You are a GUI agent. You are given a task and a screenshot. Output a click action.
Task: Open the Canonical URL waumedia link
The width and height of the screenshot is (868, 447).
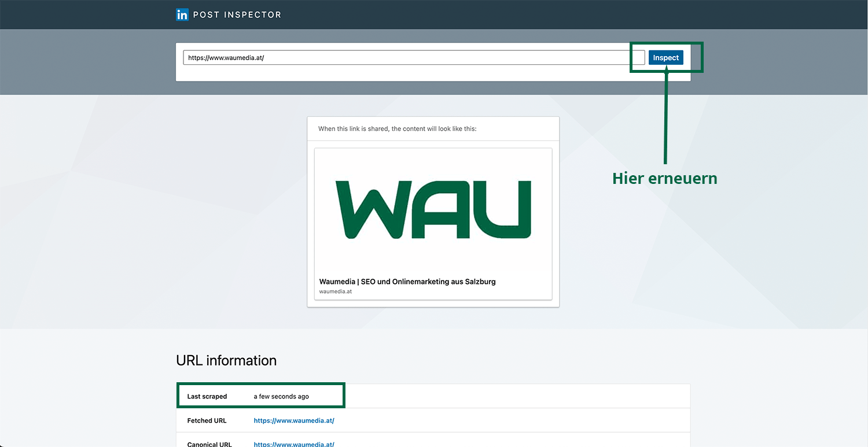pos(294,444)
